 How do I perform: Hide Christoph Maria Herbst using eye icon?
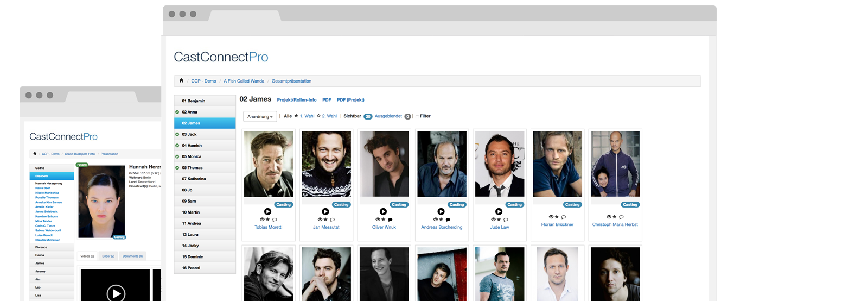tap(609, 217)
